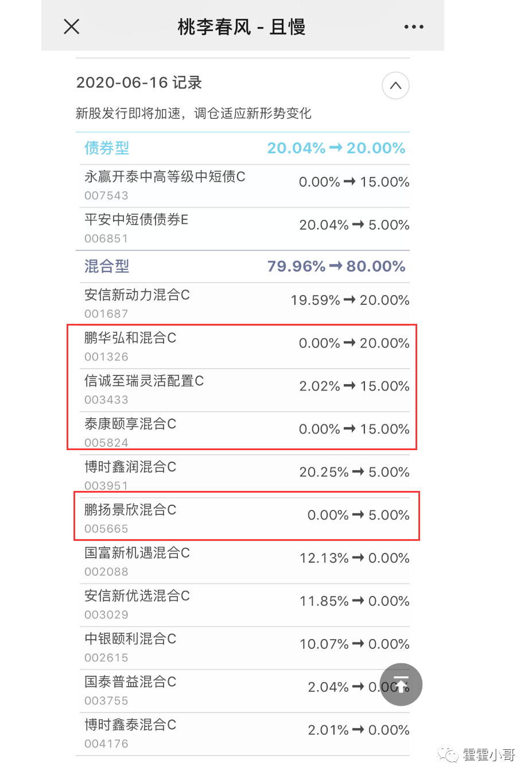Open the three-dot more options menu
532x778 pixels.
click(414, 26)
